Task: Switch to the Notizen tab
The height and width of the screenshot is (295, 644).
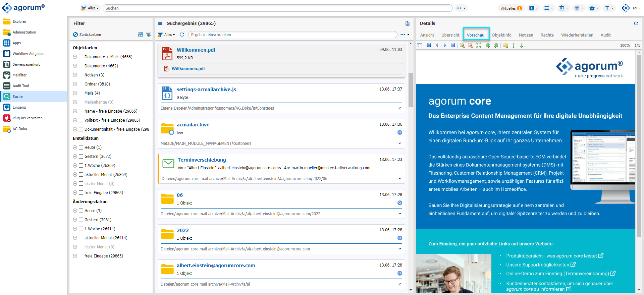Action: coord(526,35)
